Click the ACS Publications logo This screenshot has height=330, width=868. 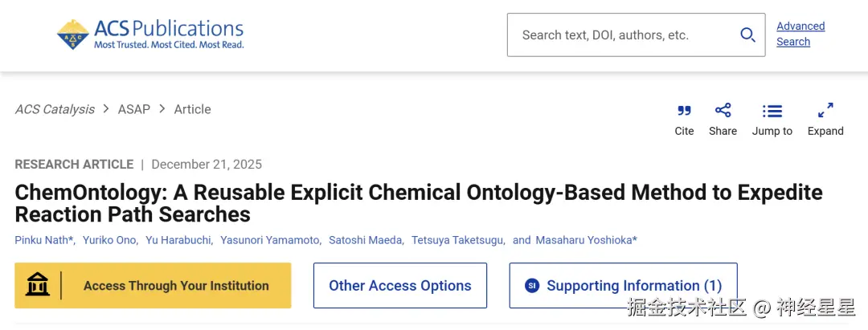pyautogui.click(x=150, y=35)
